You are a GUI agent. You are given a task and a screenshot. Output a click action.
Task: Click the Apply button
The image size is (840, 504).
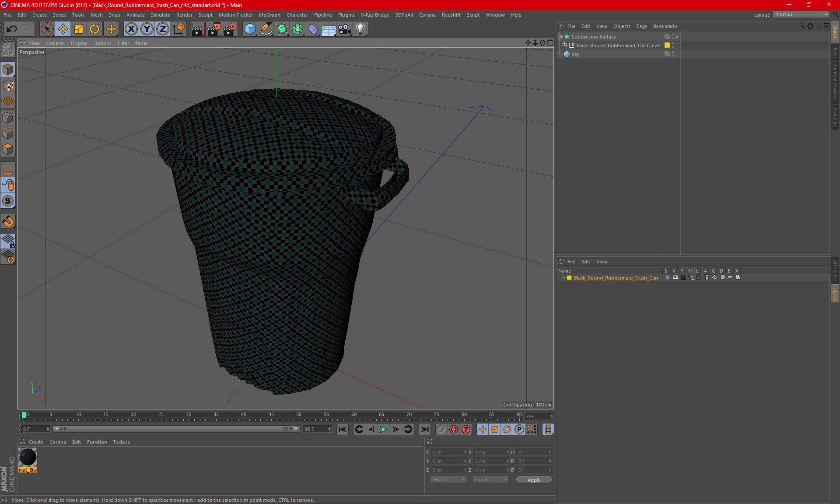pos(534,480)
